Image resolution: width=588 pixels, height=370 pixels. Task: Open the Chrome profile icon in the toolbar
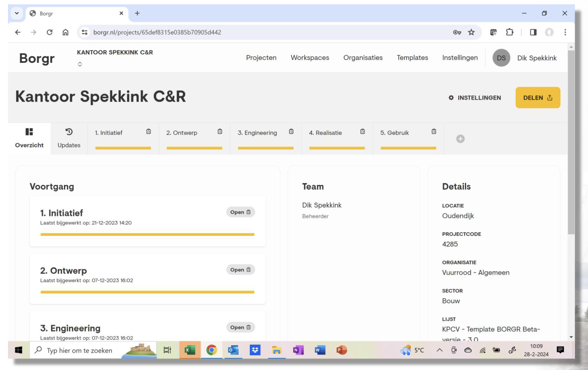pyautogui.click(x=549, y=32)
